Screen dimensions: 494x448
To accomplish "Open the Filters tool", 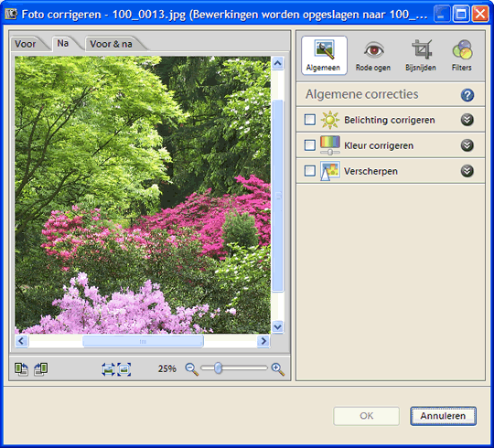I will coord(462,55).
